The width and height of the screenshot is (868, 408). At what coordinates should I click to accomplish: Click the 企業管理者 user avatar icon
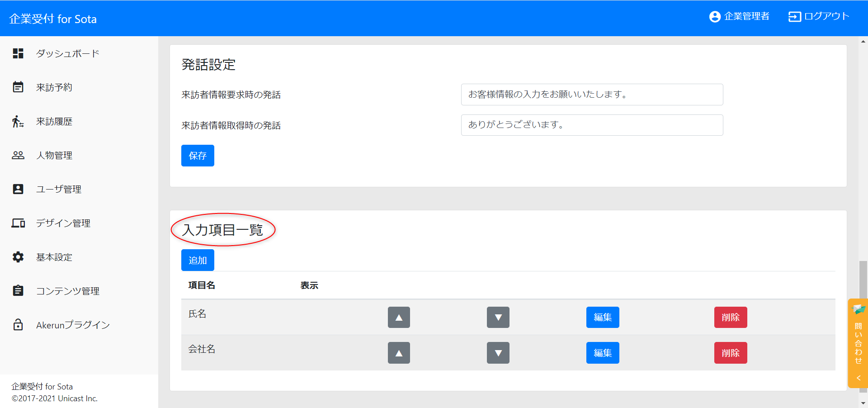point(715,17)
